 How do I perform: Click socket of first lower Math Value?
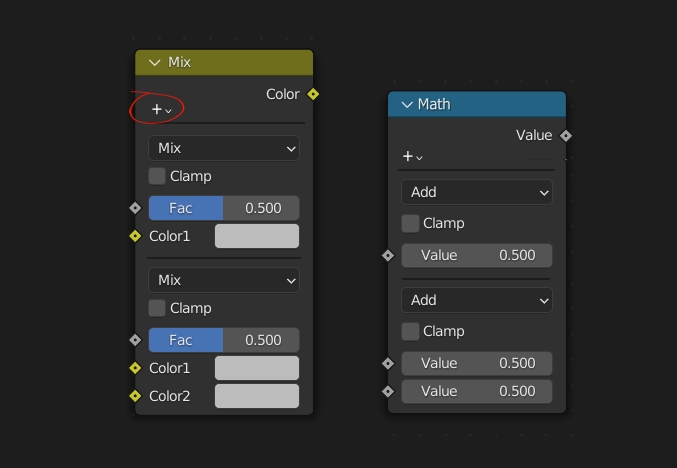tap(388, 364)
